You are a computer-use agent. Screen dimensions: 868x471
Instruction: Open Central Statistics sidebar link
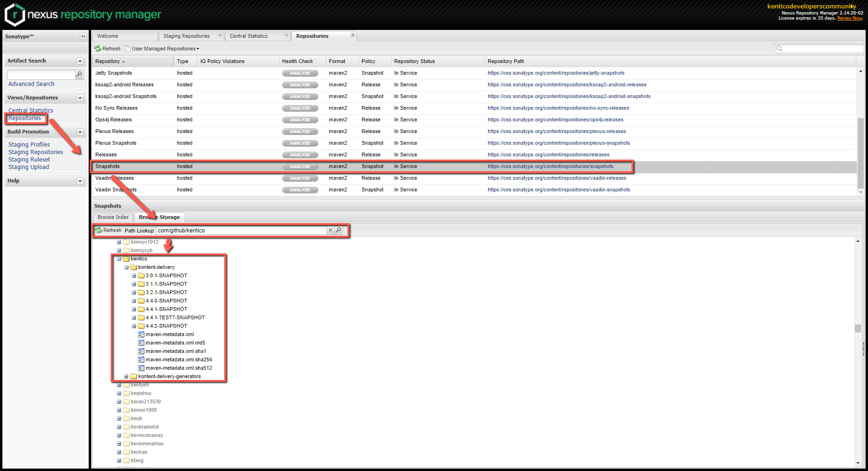31,111
